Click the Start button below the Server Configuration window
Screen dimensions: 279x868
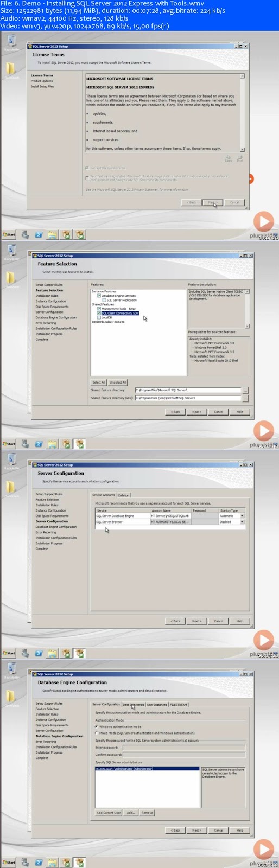(9, 653)
